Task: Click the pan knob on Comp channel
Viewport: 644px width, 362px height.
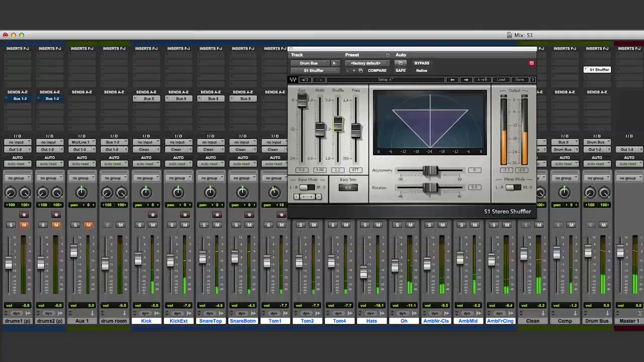Action: pyautogui.click(x=564, y=192)
